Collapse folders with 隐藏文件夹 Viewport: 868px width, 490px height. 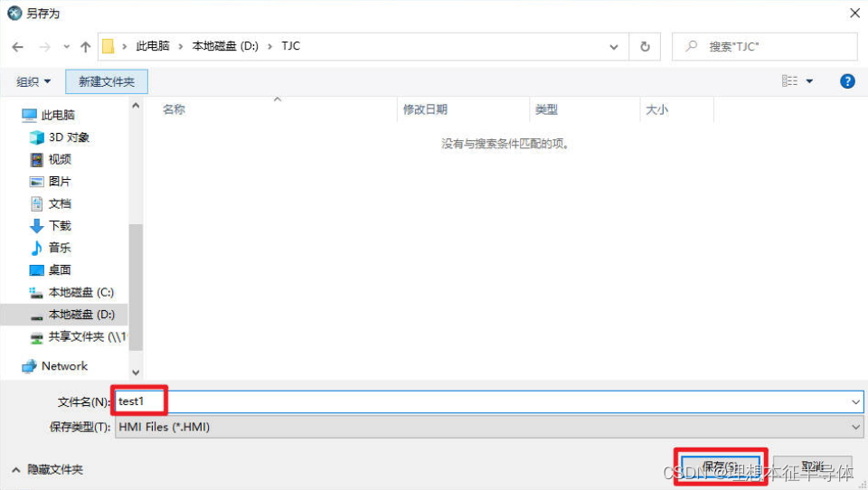[x=47, y=469]
